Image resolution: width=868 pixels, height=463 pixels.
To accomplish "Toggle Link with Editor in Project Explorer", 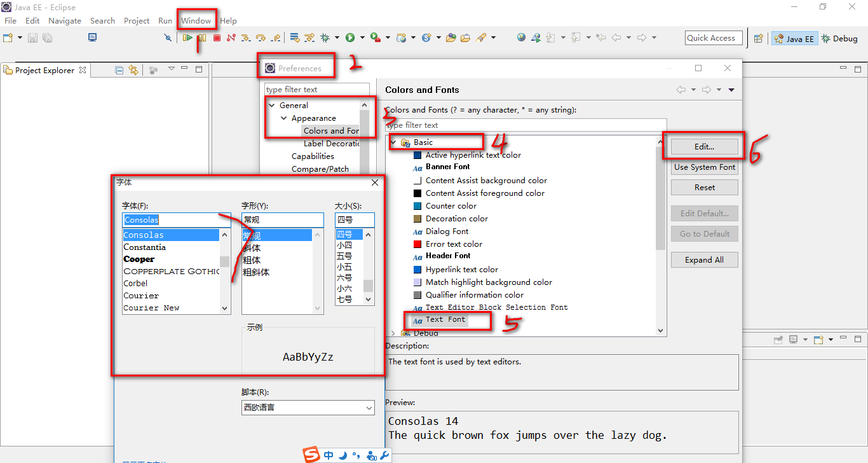I will [133, 70].
